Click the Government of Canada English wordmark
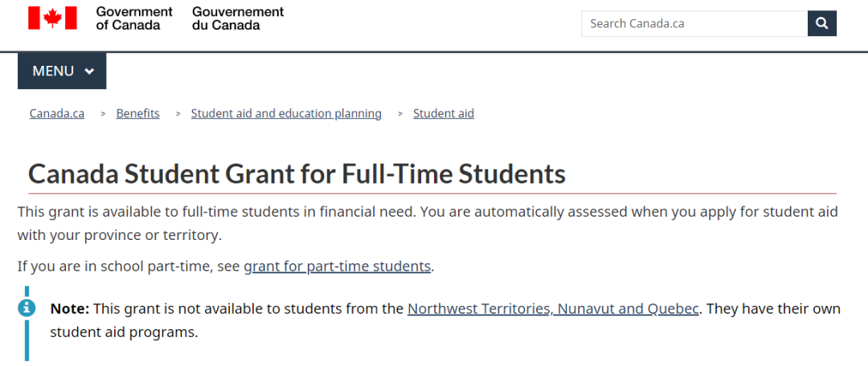Viewport: 868px width, 366px height. click(x=134, y=18)
